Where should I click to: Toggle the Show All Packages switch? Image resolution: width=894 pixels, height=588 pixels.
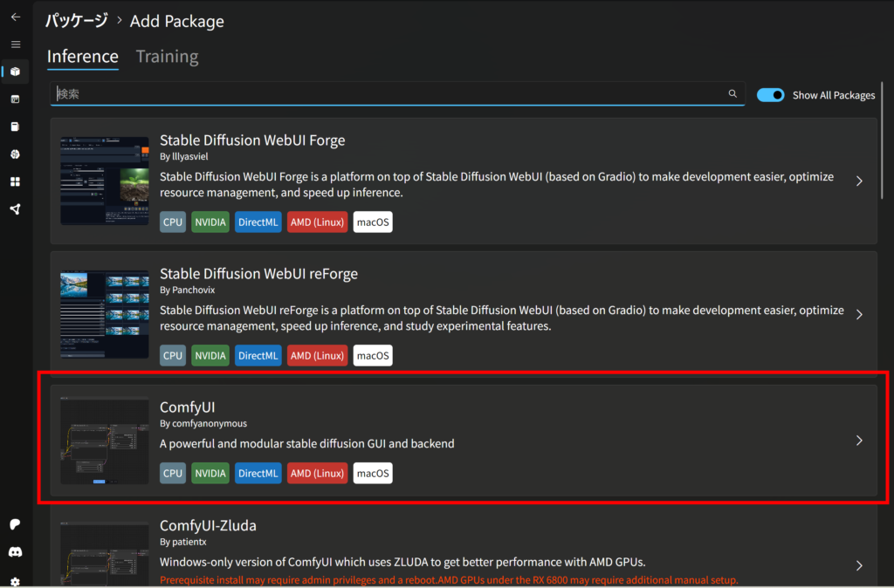pyautogui.click(x=770, y=95)
